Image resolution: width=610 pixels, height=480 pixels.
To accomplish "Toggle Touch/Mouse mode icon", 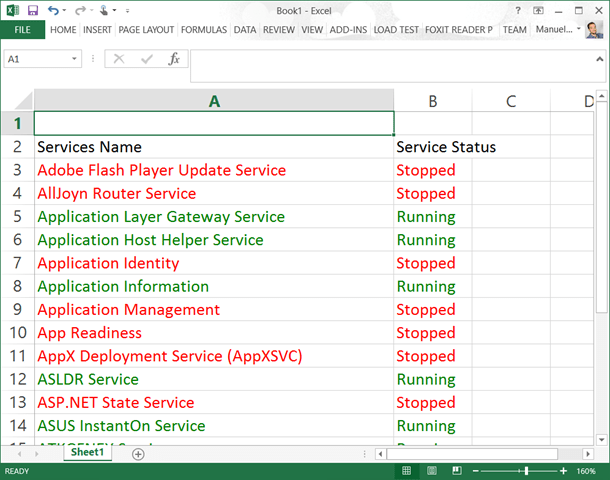I will [x=103, y=11].
